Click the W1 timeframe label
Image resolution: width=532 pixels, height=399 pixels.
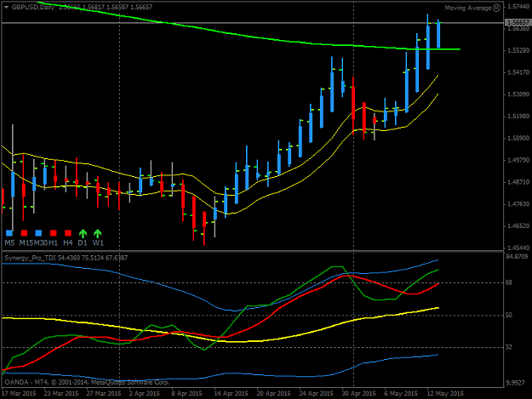click(98, 242)
